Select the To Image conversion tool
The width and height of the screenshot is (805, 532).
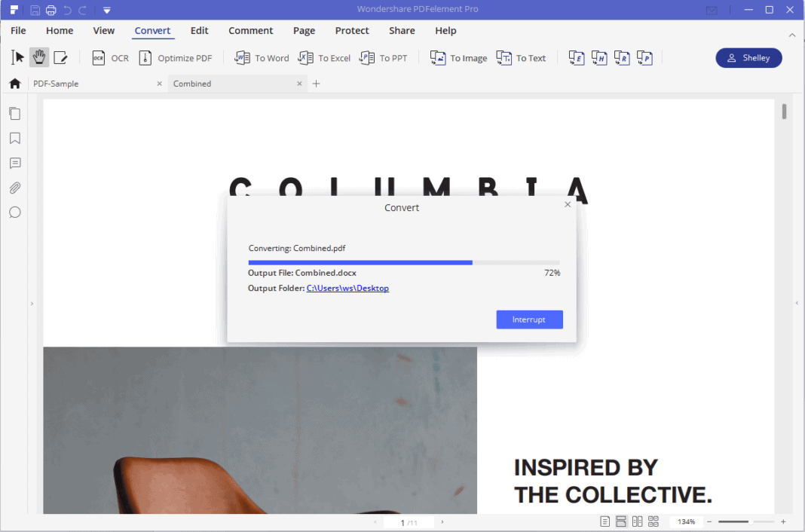pyautogui.click(x=458, y=57)
